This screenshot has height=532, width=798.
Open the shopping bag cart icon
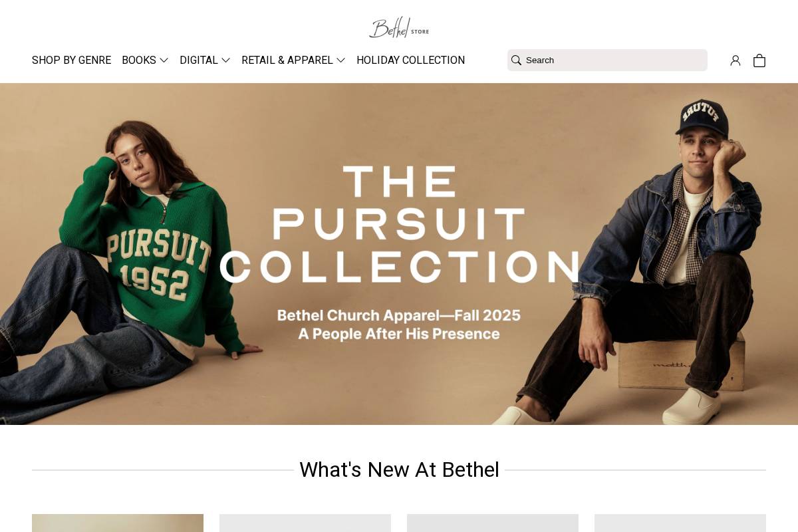coord(759,61)
